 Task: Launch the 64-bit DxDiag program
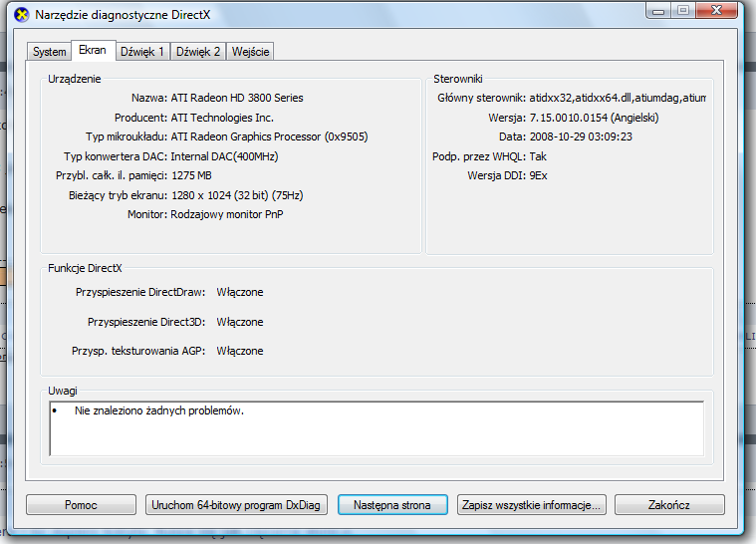(236, 505)
